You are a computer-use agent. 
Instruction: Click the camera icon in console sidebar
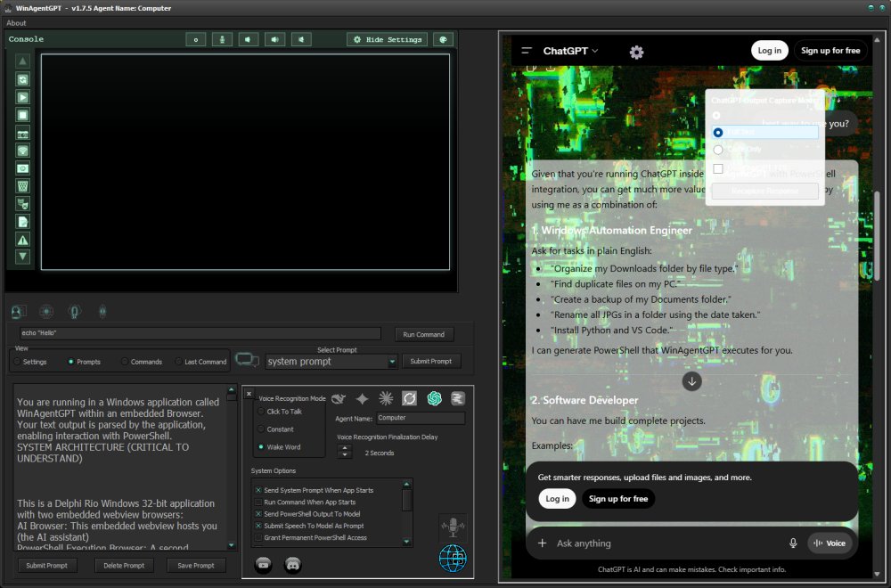(x=23, y=134)
